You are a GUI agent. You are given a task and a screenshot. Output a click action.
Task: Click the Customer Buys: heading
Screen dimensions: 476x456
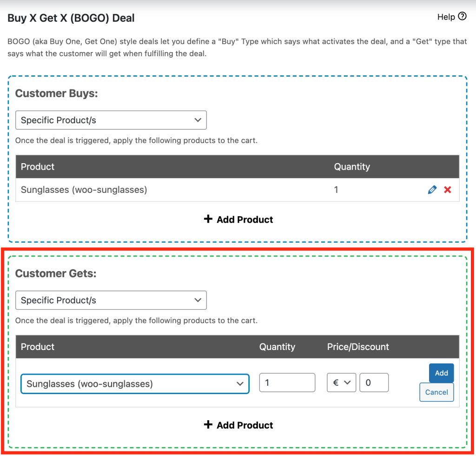point(56,93)
